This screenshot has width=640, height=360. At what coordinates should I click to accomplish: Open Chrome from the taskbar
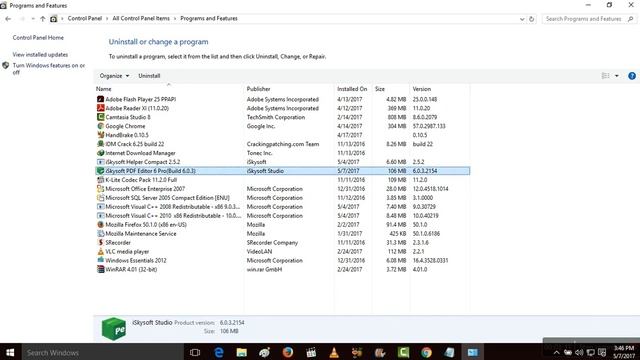coord(427,352)
